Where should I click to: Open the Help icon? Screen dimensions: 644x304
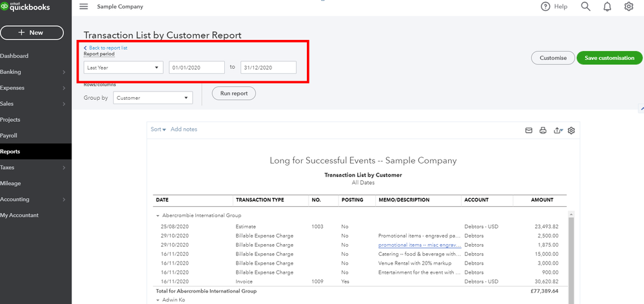(x=545, y=6)
